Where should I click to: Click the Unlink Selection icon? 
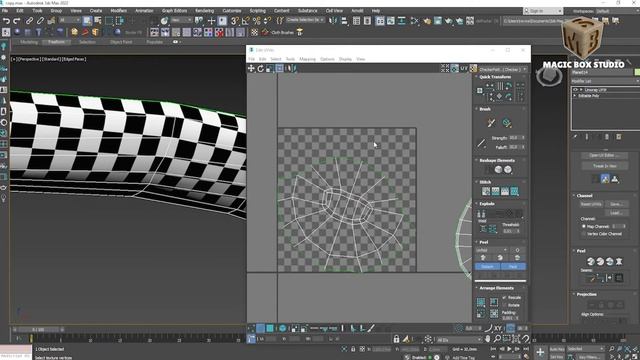[40, 20]
